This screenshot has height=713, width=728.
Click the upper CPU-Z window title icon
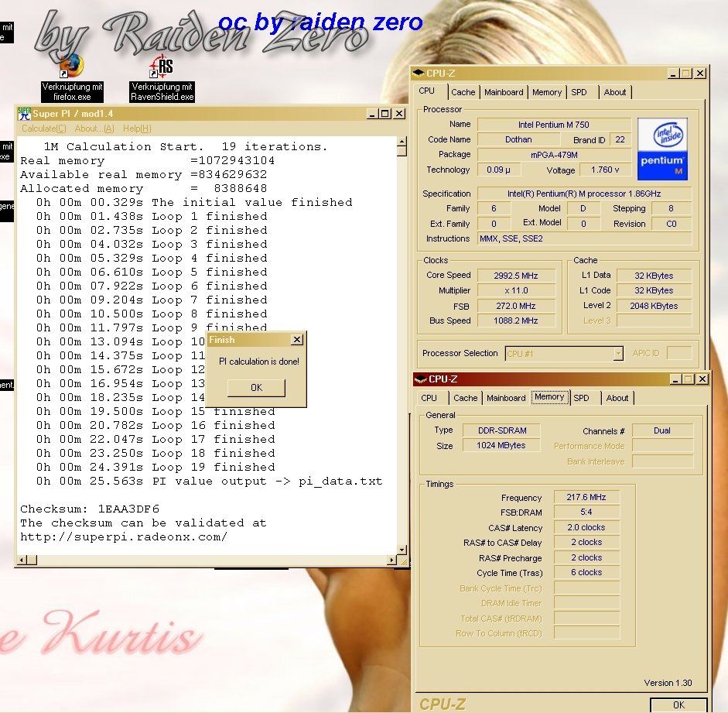[x=419, y=73]
